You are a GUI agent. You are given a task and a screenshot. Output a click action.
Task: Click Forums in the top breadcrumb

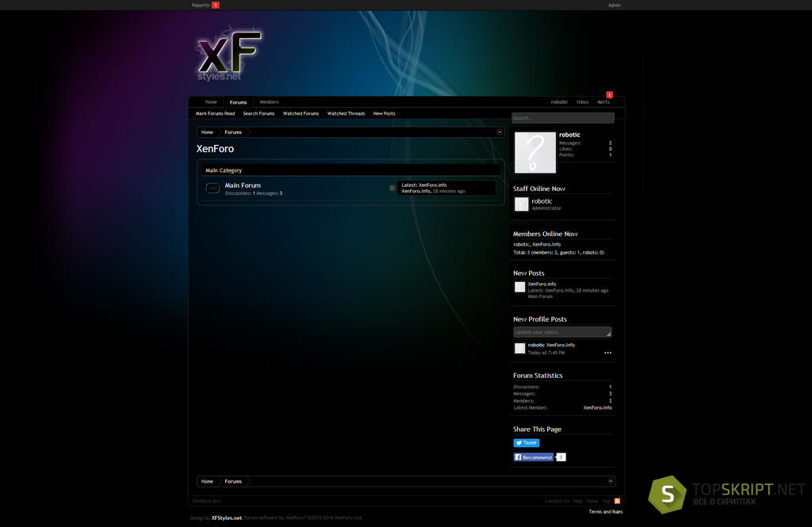point(233,132)
